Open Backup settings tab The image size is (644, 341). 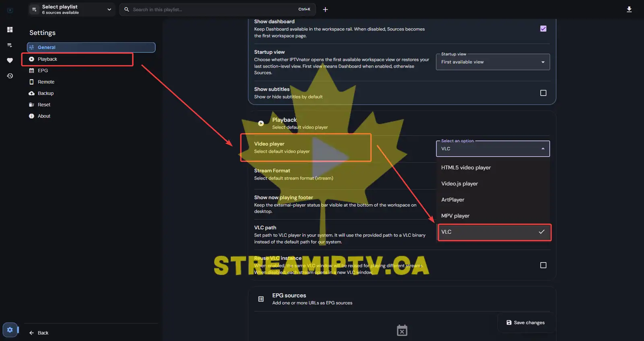point(91,93)
